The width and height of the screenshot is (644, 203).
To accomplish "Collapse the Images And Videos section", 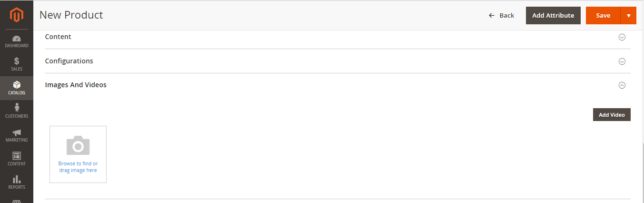I will [x=622, y=85].
